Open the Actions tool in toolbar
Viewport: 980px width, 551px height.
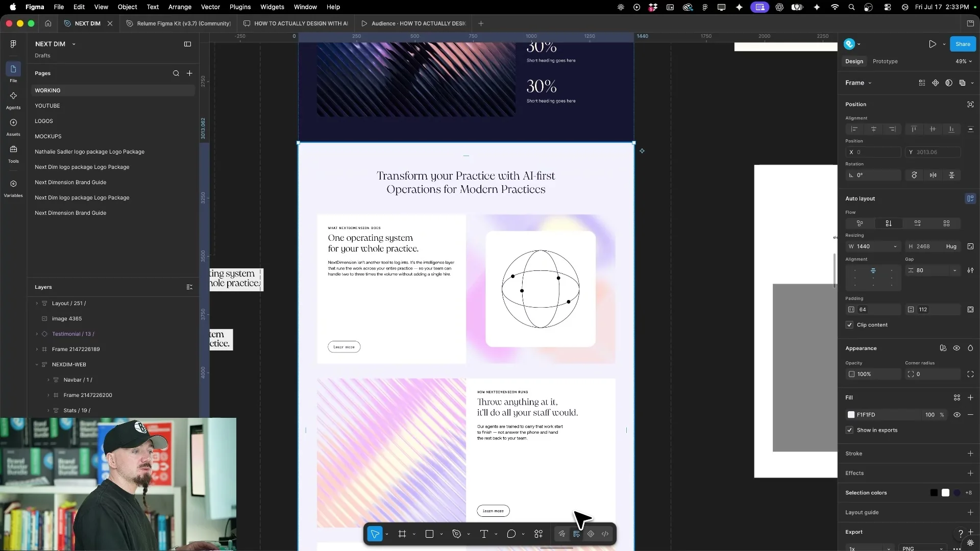point(538,534)
